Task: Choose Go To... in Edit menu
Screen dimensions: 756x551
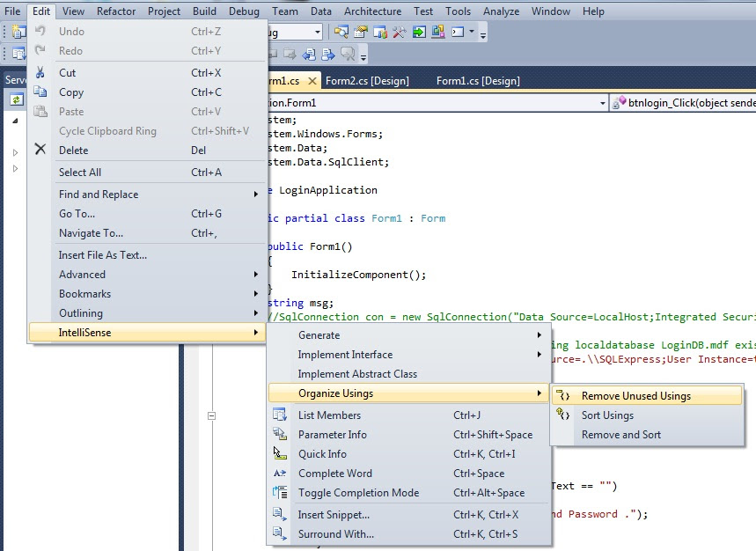Action: coord(147,214)
